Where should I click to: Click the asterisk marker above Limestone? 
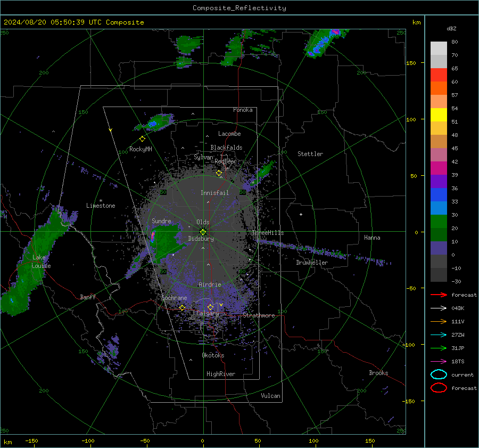(x=101, y=201)
